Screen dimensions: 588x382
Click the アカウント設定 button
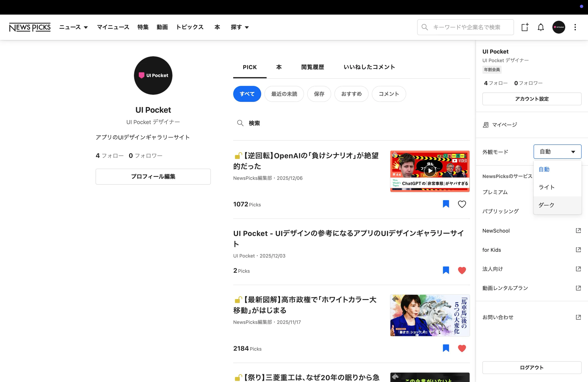point(532,99)
